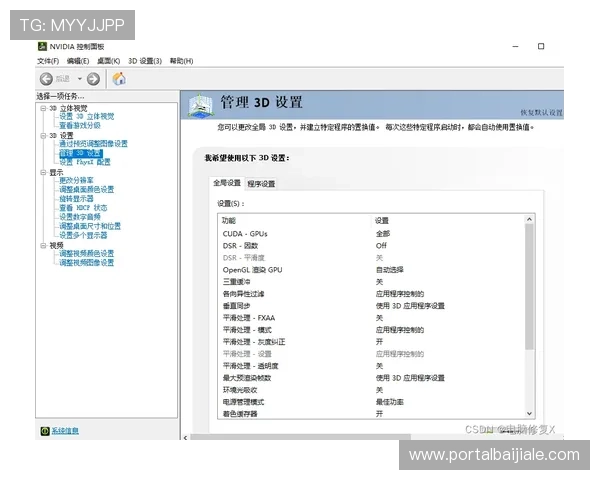Switch to the 程序设置 tab
This screenshot has height=480, width=600.
pos(261,184)
